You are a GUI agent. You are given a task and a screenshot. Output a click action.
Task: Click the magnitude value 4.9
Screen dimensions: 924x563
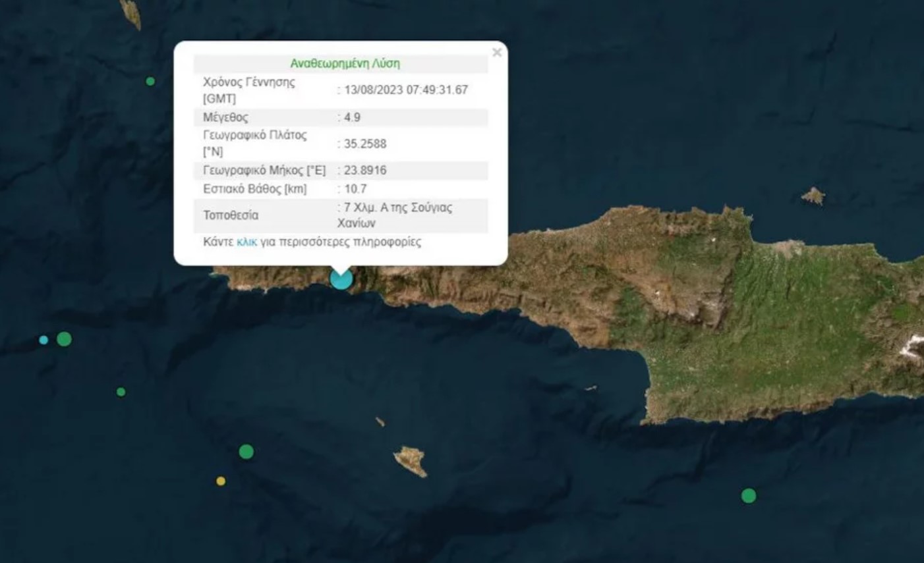(x=352, y=118)
